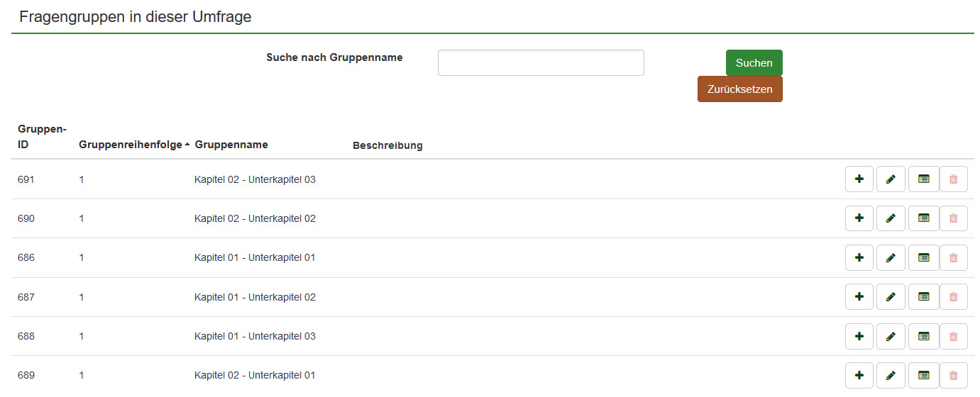Sort by Gruppenreihenfolge column header
This screenshot has width=980, height=397.
point(131,145)
